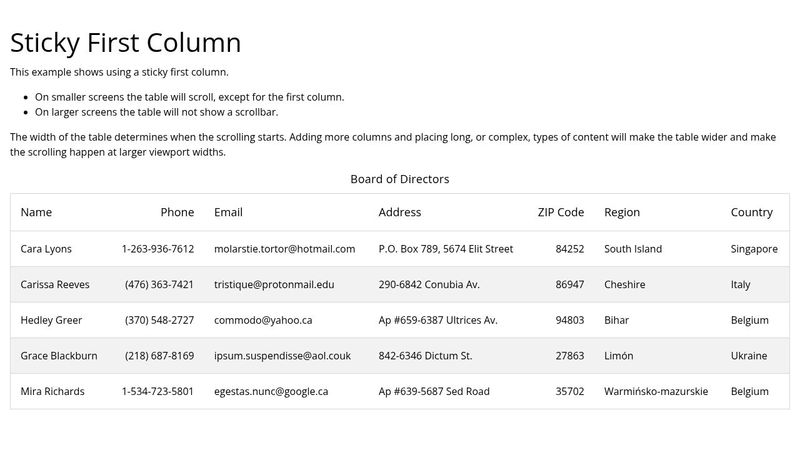This screenshot has width=800, height=450.
Task: Click email molarstie.tortor@hotmail.com
Action: click(284, 249)
